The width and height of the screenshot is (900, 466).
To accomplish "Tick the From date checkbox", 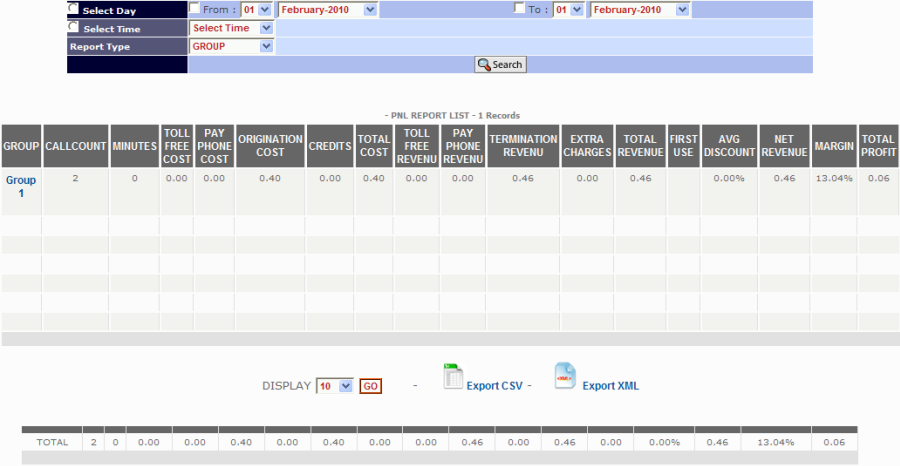I will 195,8.
